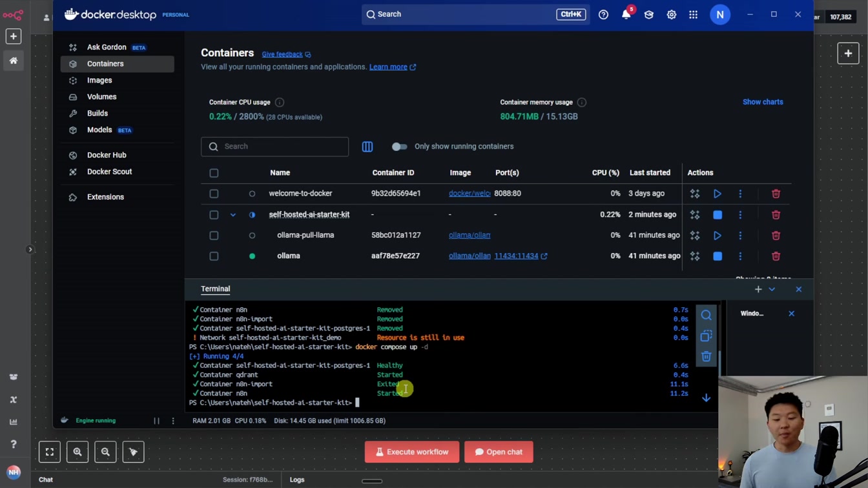Screen dimensions: 868x488
Task: Show info for Container memory usage
Action: point(582,102)
